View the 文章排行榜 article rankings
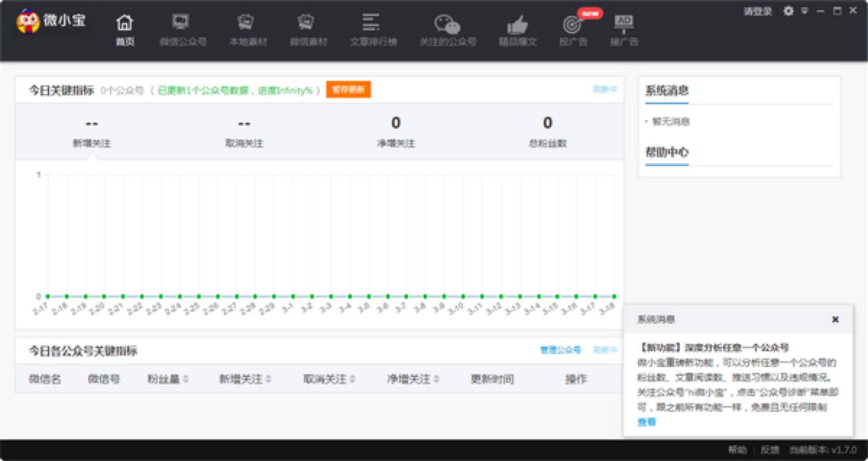 (373, 30)
